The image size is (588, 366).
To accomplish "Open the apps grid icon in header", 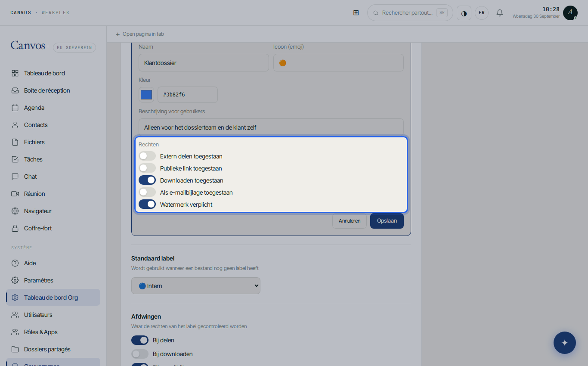I will 356,13.
